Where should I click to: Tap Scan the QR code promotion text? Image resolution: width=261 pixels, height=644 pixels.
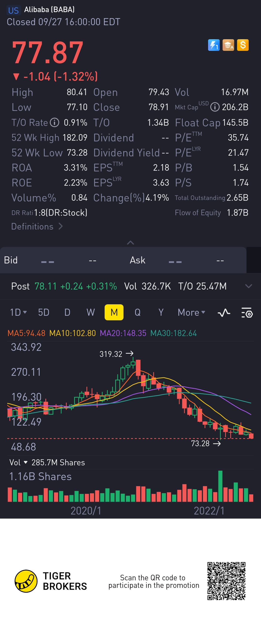154,581
